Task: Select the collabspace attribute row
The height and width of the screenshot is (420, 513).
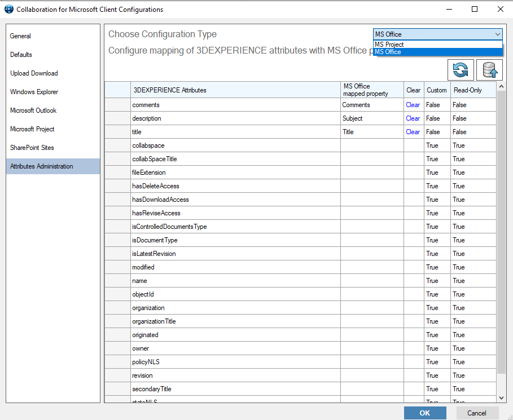Action: (x=235, y=145)
